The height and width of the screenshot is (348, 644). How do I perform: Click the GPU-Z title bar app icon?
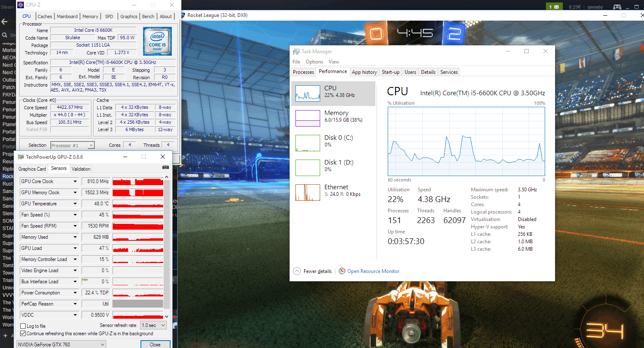pyautogui.click(x=21, y=157)
